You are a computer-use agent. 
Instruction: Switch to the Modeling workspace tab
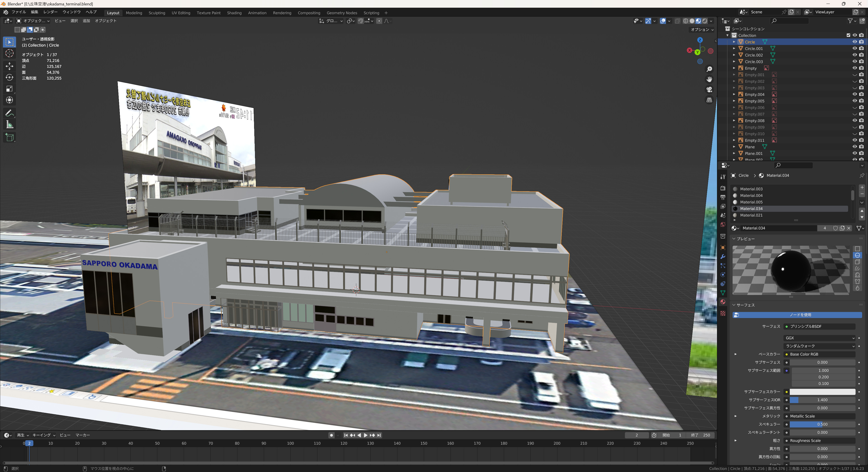click(x=134, y=13)
